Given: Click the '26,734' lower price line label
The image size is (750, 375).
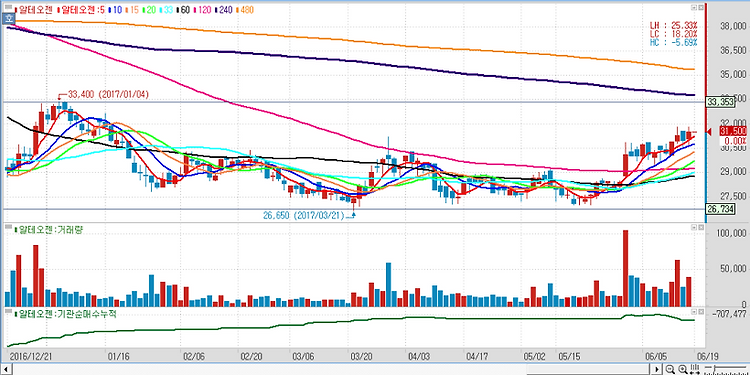Looking at the screenshot, I should (x=720, y=209).
